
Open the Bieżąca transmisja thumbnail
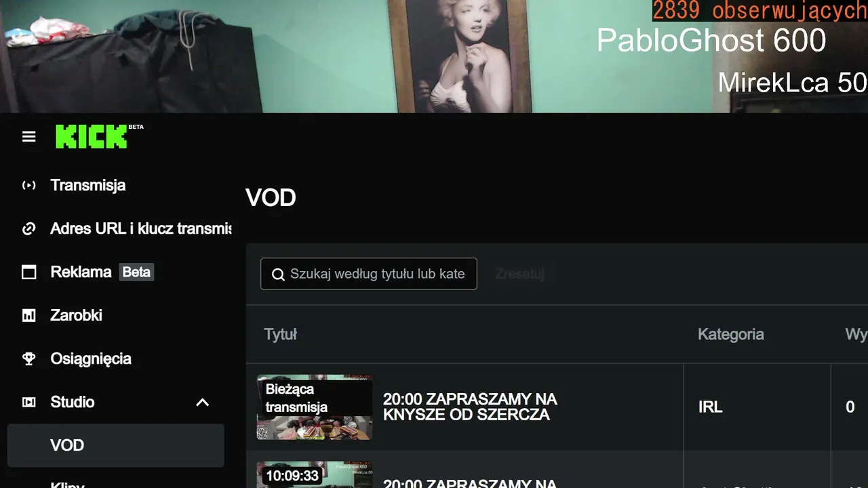[315, 407]
